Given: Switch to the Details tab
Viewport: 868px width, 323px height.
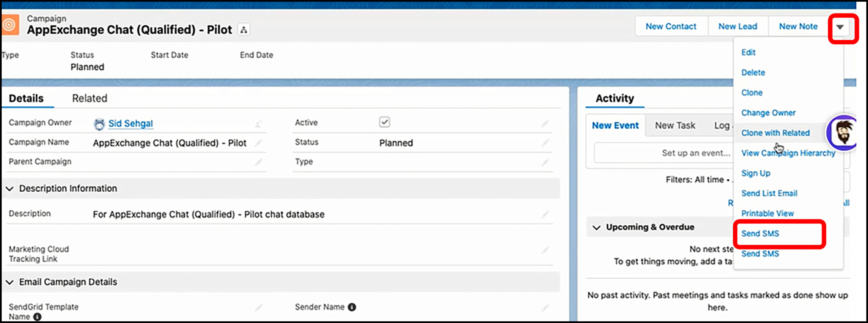Looking at the screenshot, I should coord(26,99).
